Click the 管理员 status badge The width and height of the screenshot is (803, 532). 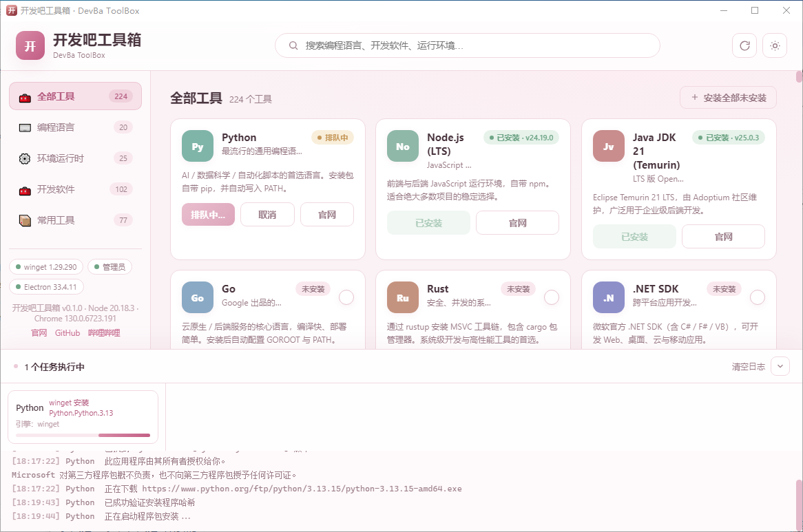pyautogui.click(x=110, y=267)
